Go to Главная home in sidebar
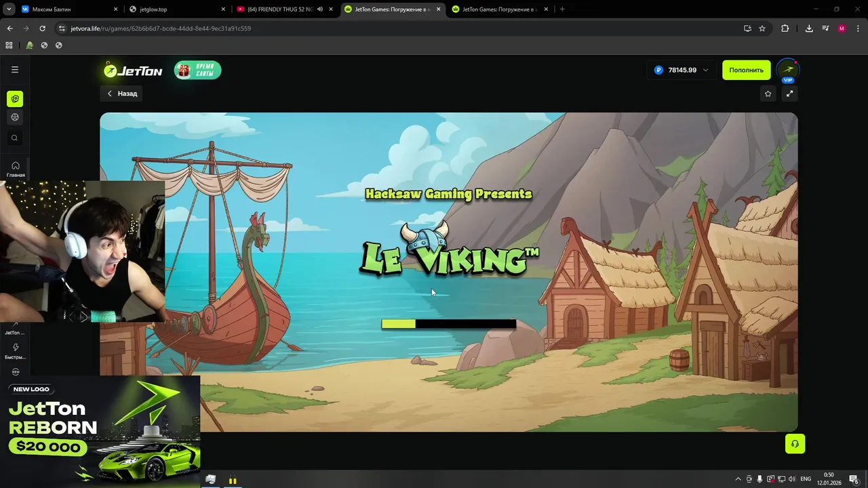Screen dimensions: 868x488 (x=16, y=169)
